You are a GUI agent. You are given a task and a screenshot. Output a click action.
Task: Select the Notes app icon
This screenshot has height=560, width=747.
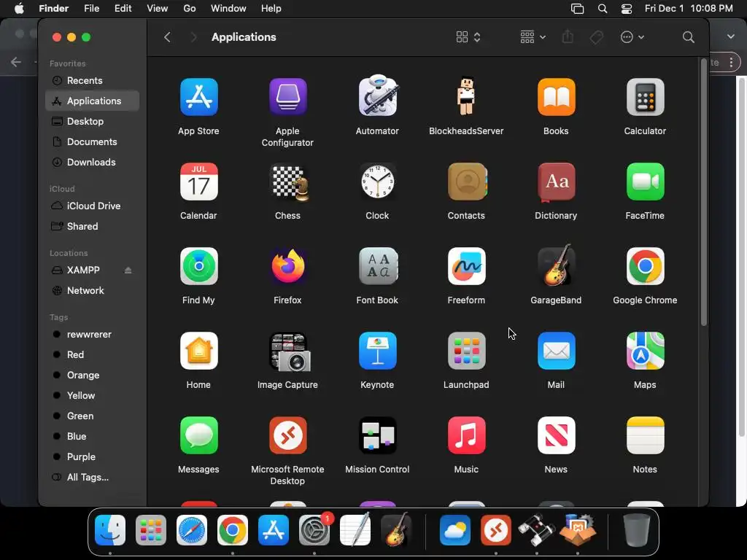tap(645, 435)
